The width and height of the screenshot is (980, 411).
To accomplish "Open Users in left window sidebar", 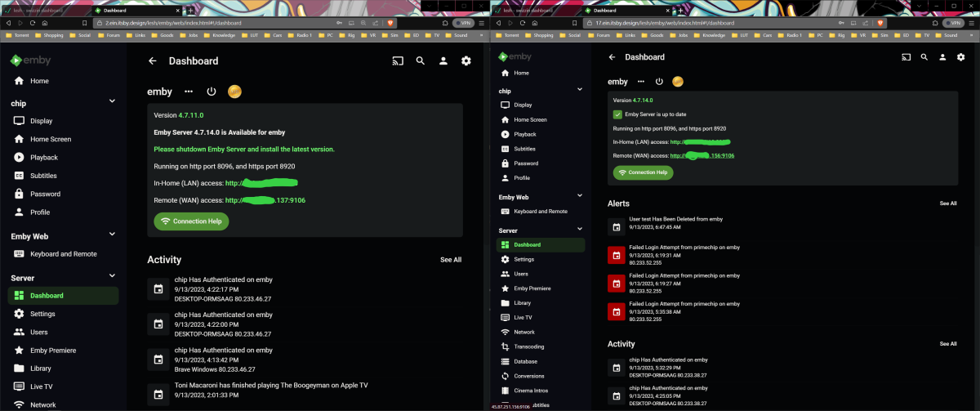I will coord(63,332).
